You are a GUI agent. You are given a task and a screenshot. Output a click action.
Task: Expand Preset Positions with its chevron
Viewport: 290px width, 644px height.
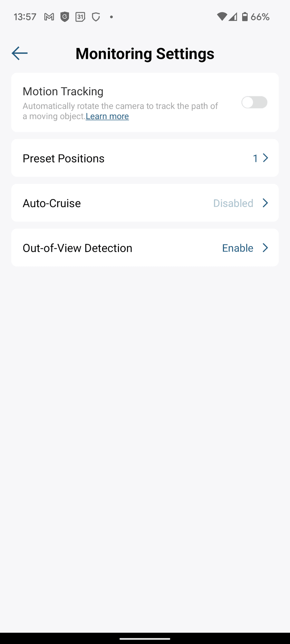click(x=266, y=158)
